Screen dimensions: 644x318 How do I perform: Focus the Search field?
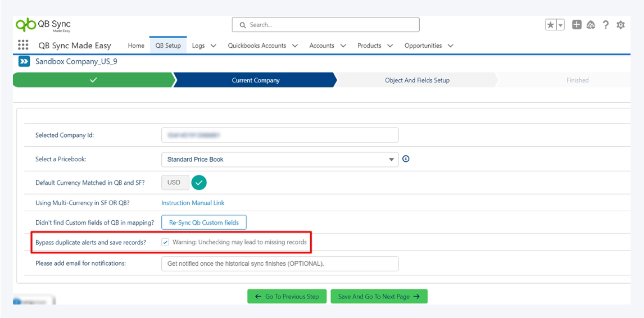[x=326, y=25]
